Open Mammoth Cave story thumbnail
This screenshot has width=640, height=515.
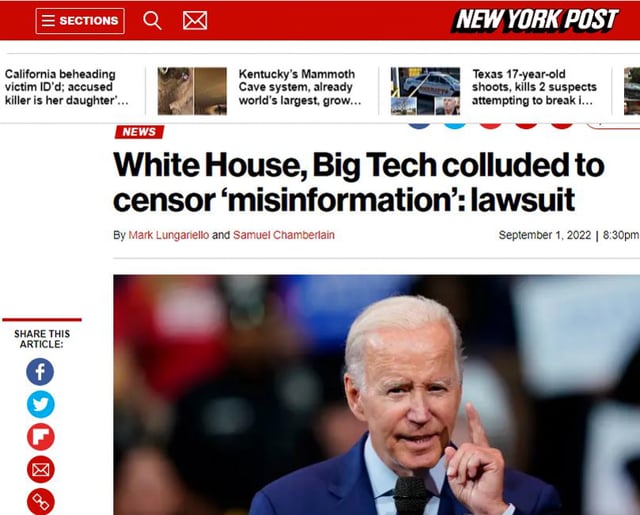[192, 91]
